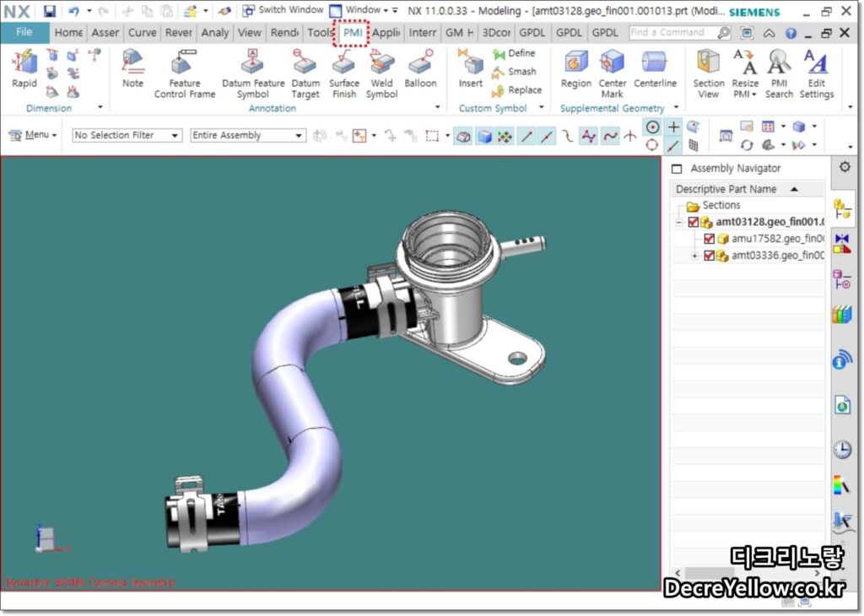Sort by Descriptive Part Name column
This screenshot has width=864, height=616.
coord(748,189)
